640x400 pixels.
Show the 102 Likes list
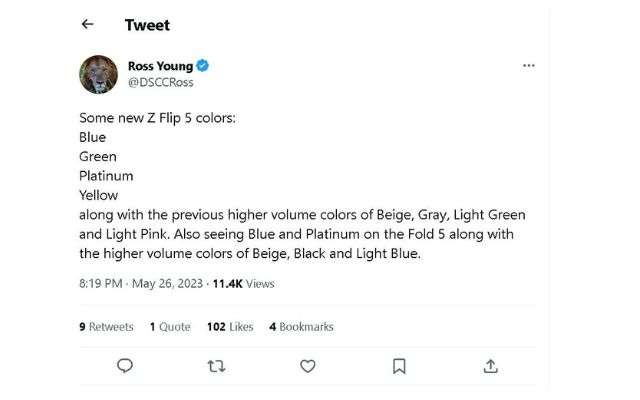point(230,326)
